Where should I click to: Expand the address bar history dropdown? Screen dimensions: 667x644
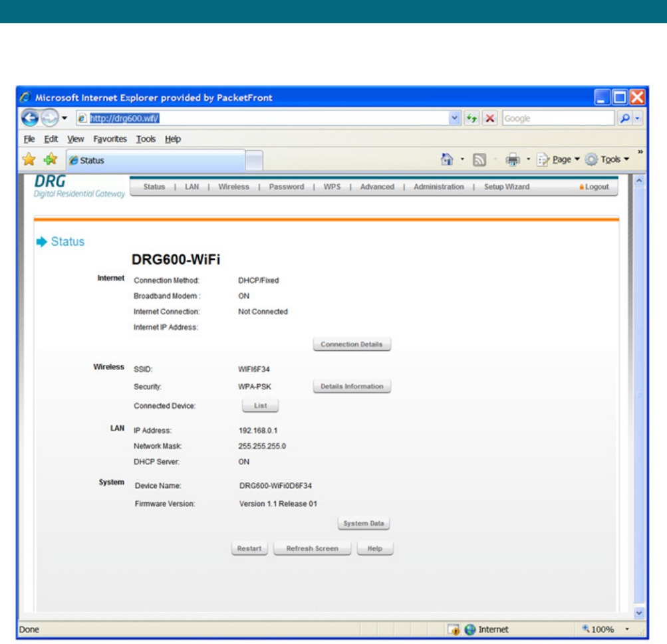pos(455,118)
